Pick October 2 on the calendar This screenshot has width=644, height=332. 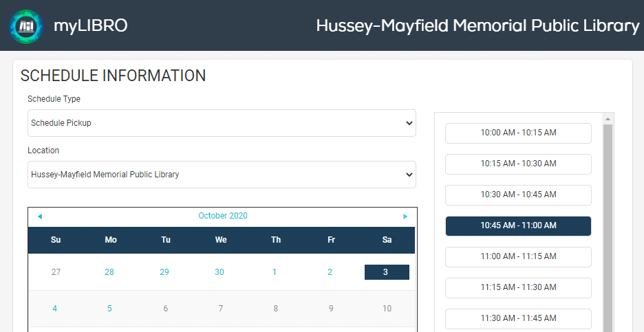(x=330, y=272)
